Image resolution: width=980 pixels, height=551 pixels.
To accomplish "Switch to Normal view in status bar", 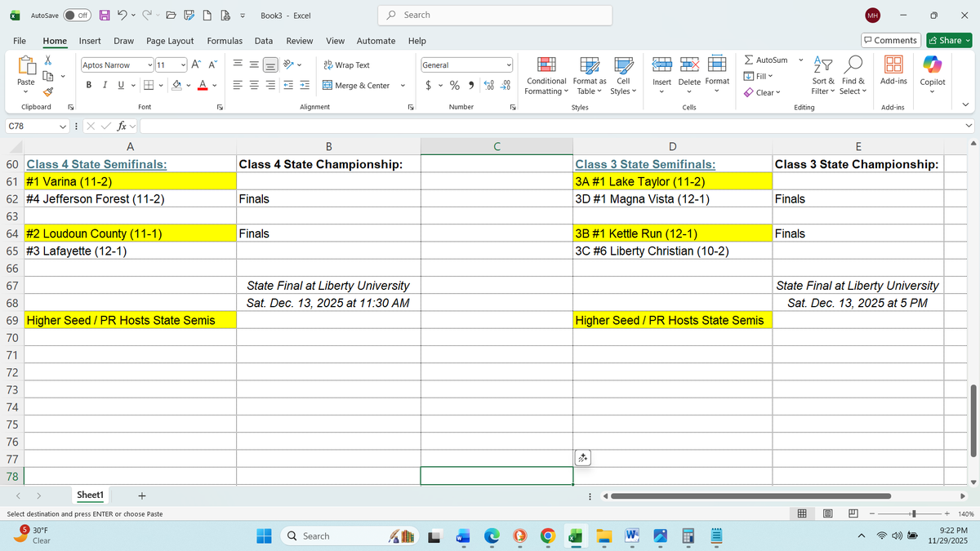I will [802, 514].
